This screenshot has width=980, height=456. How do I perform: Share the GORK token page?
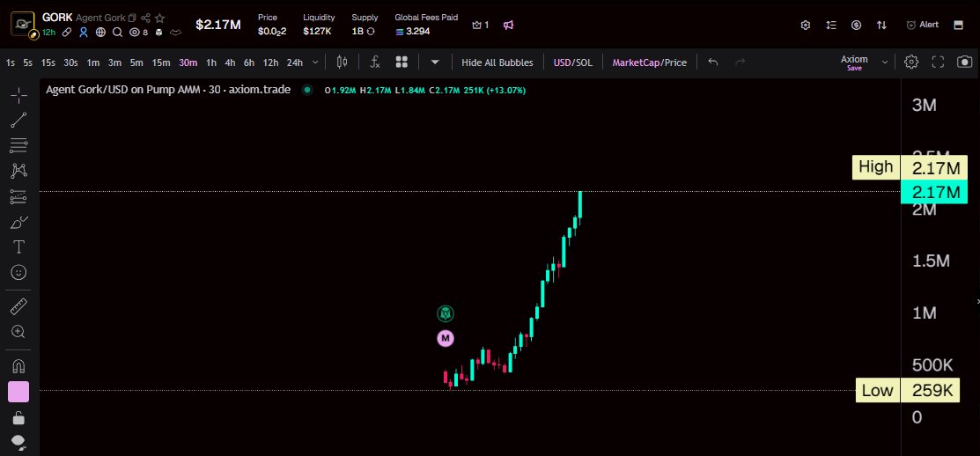tap(145, 18)
